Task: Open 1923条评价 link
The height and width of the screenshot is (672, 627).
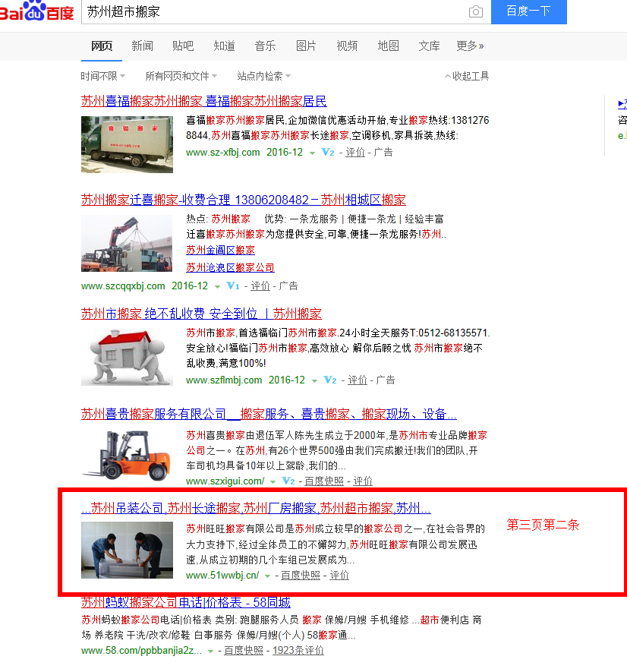Action: coord(298,651)
